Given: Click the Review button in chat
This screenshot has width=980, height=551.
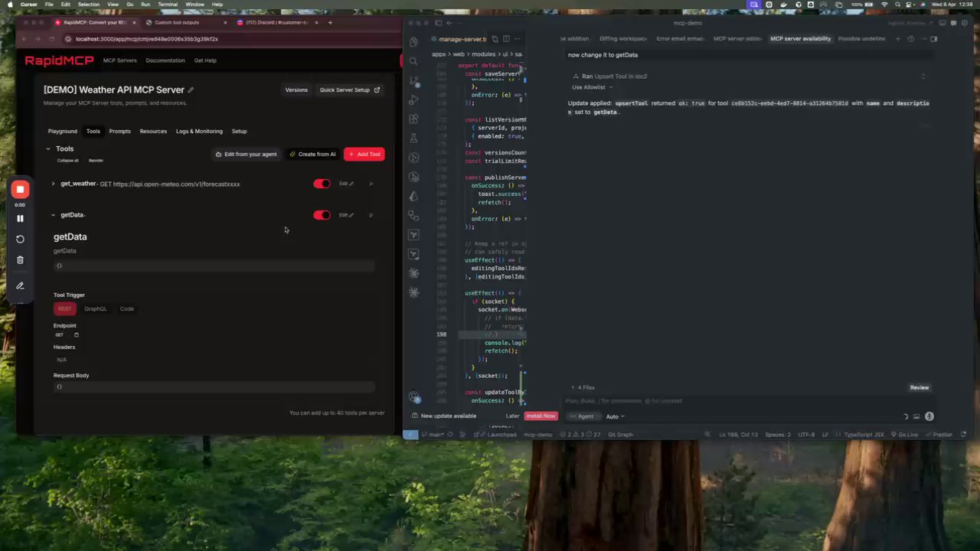Looking at the screenshot, I should [920, 388].
